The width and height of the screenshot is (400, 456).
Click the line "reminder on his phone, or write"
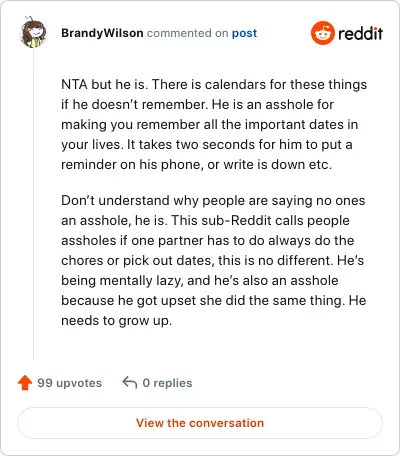[197, 165]
